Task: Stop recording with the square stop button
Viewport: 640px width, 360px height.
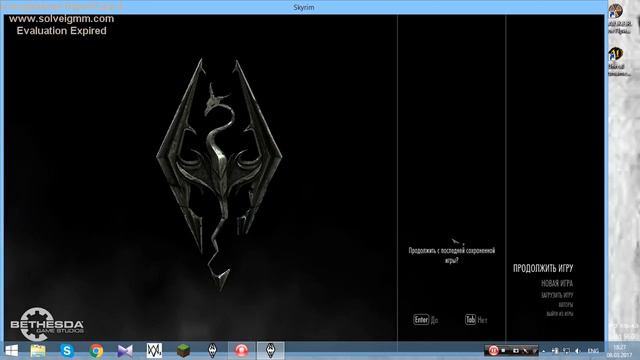Action: pyautogui.click(x=503, y=350)
